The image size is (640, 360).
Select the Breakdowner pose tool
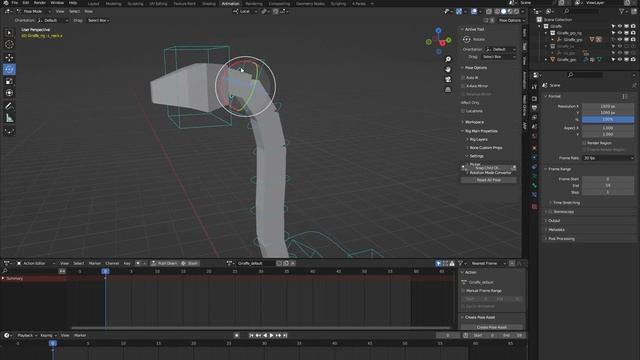9,131
